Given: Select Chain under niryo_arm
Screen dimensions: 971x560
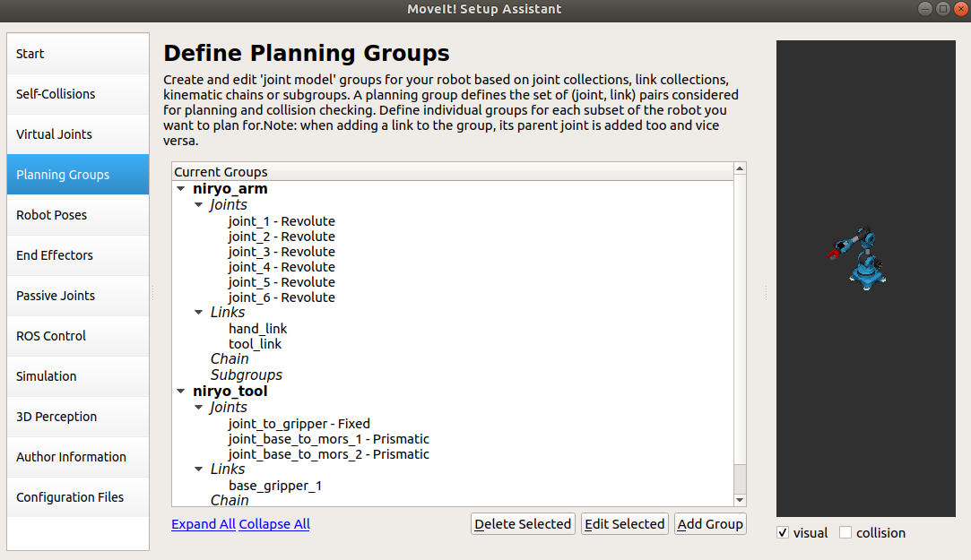Looking at the screenshot, I should [x=230, y=359].
